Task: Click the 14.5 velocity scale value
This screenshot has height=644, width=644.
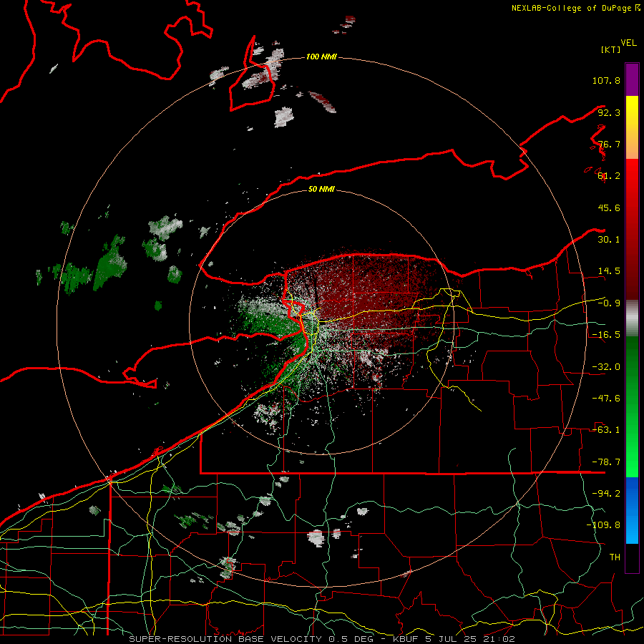Action: pyautogui.click(x=609, y=271)
